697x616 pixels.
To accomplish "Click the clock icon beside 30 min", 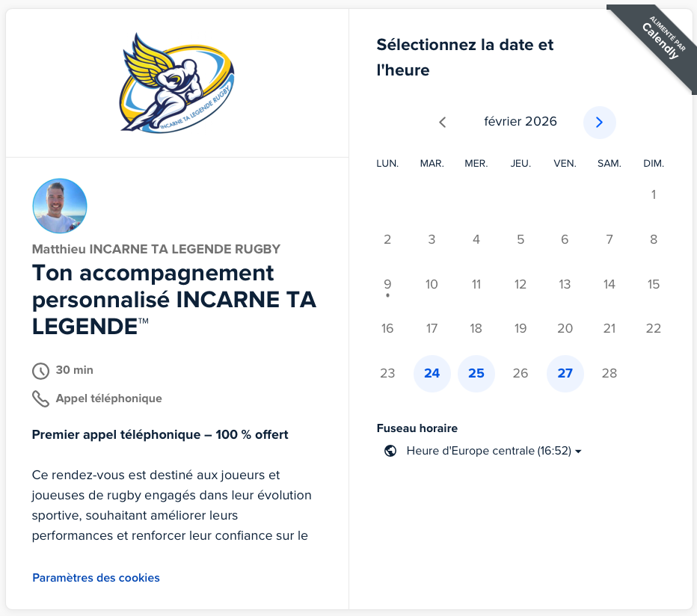I will (x=40, y=370).
